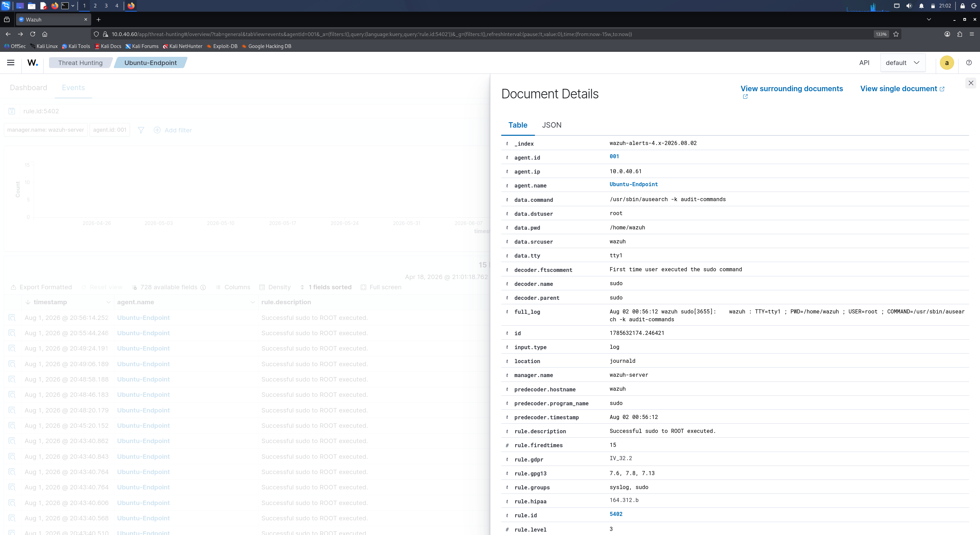Open the Firefox account icon
Screen dimensions: 980x535
947,34
